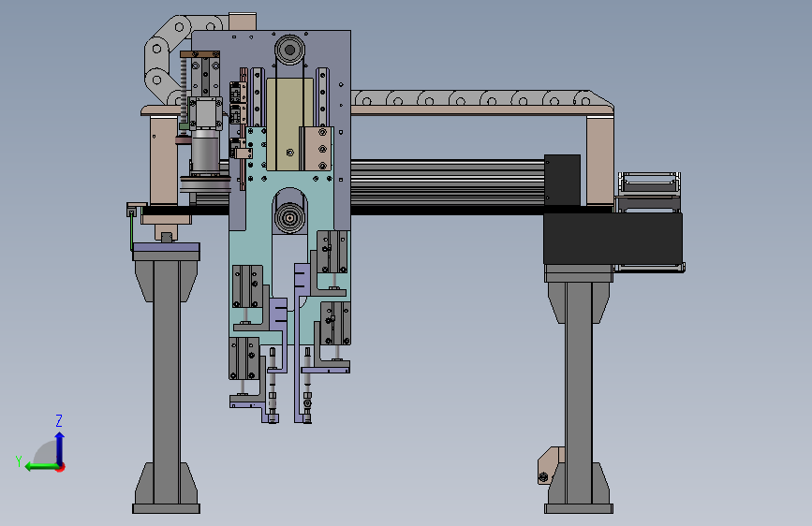
Task: Select the left gray support column
Action: pyautogui.click(x=166, y=383)
